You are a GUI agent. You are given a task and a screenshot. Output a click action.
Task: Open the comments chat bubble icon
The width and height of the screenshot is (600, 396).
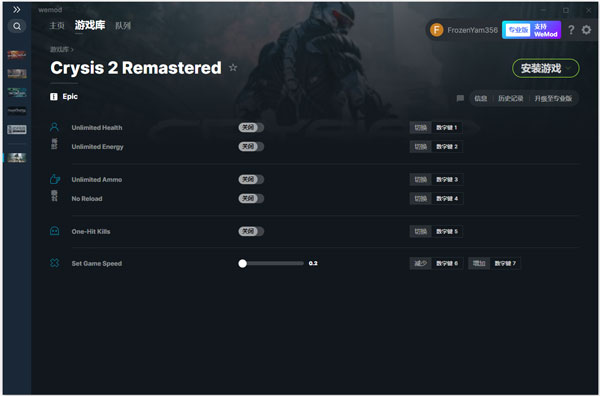(x=460, y=98)
